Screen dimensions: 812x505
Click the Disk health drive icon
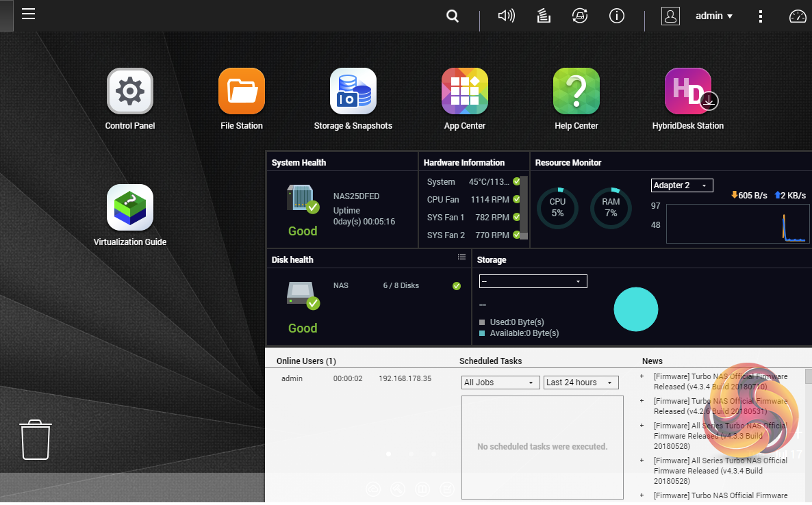click(303, 296)
